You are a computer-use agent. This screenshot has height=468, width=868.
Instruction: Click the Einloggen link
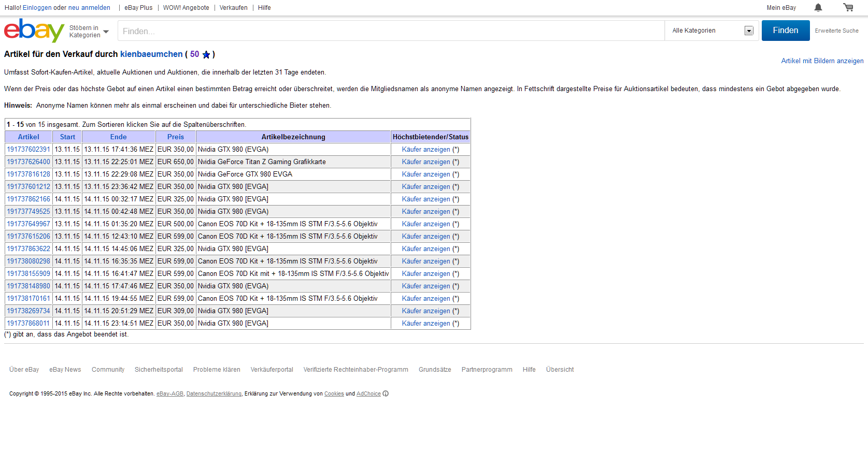tap(37, 8)
